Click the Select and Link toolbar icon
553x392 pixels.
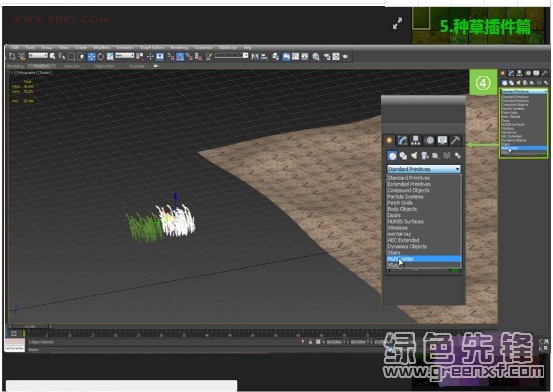12,56
